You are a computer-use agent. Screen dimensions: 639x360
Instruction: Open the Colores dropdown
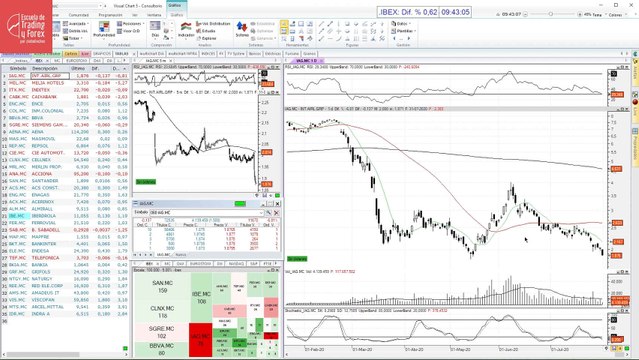(x=617, y=15)
